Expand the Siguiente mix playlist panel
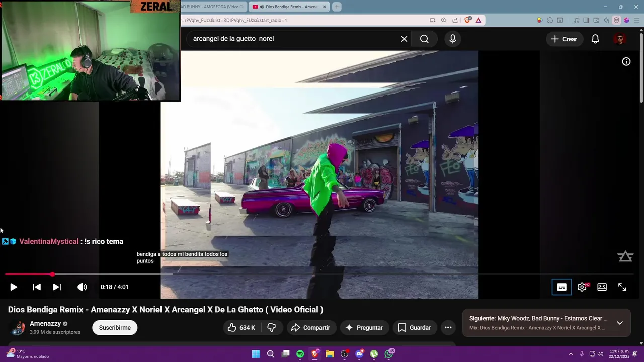 coord(620,323)
